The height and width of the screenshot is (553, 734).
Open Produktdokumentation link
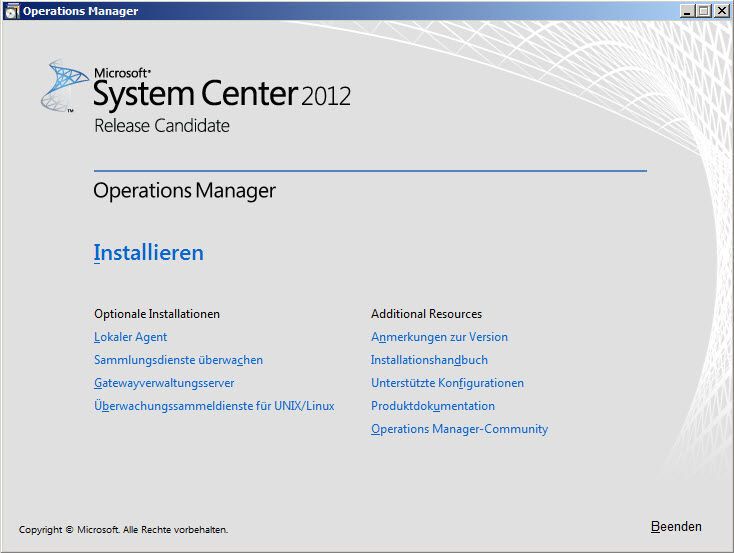point(433,406)
